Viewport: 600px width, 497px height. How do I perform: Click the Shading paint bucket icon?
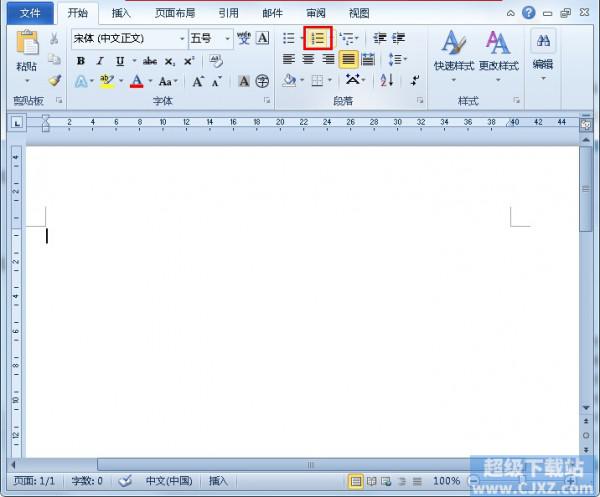(290, 81)
